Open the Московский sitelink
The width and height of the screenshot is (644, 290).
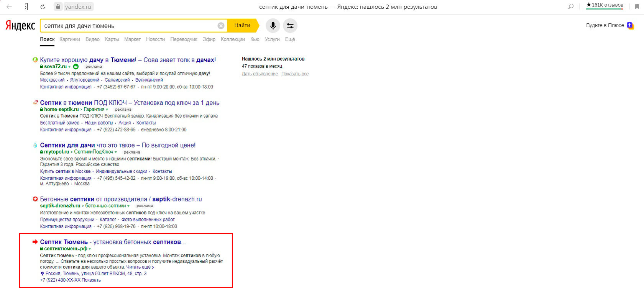pyautogui.click(x=52, y=80)
